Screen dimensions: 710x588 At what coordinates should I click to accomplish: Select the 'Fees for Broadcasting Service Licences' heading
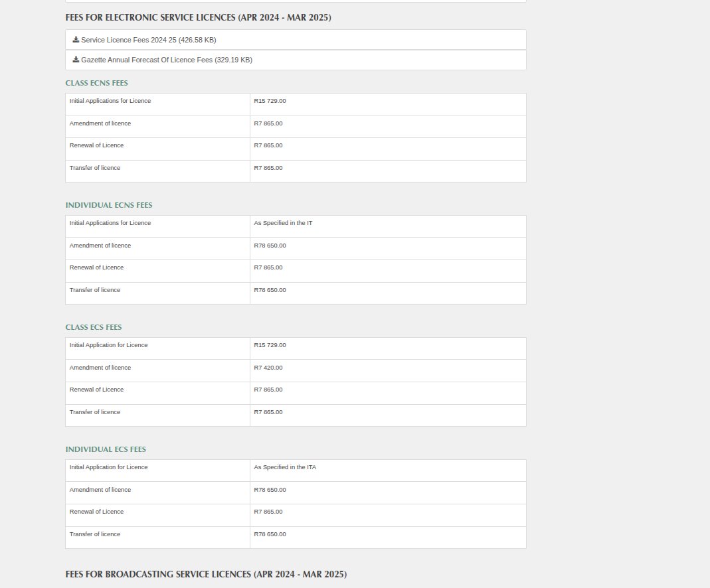point(206,575)
